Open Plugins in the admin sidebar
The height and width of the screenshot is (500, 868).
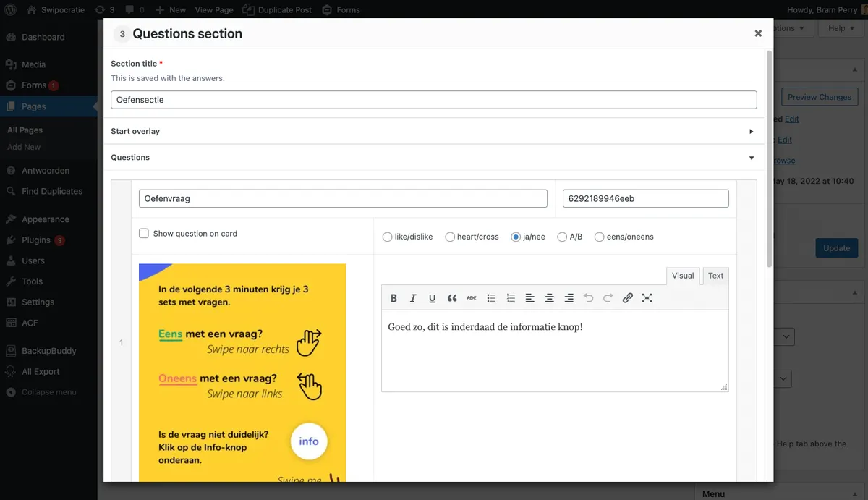[x=36, y=240]
